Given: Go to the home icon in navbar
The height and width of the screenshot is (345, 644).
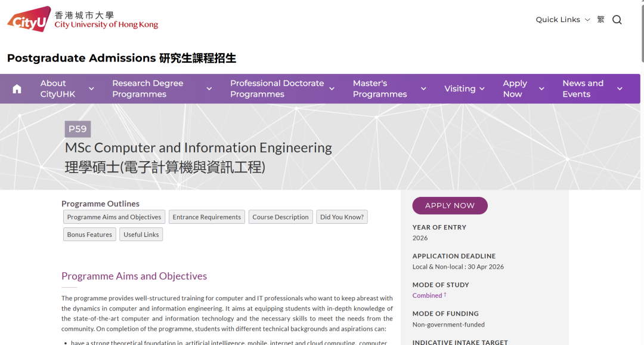Looking at the screenshot, I should click(x=17, y=89).
